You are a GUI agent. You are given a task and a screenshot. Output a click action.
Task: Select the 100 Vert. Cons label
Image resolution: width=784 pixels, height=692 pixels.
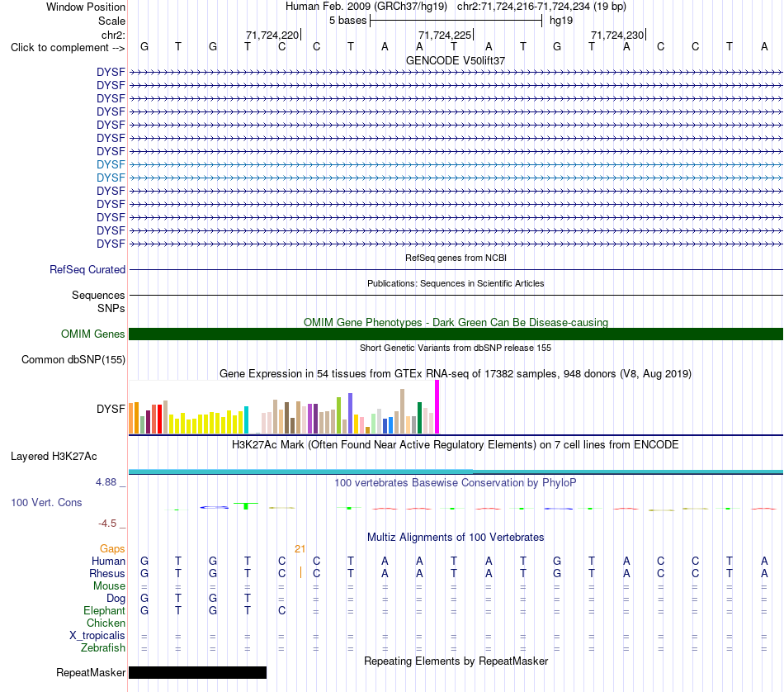coord(46,502)
